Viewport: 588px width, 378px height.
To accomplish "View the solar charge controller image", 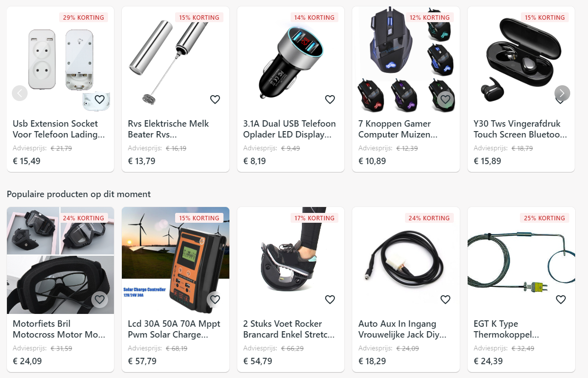I will click(x=176, y=260).
